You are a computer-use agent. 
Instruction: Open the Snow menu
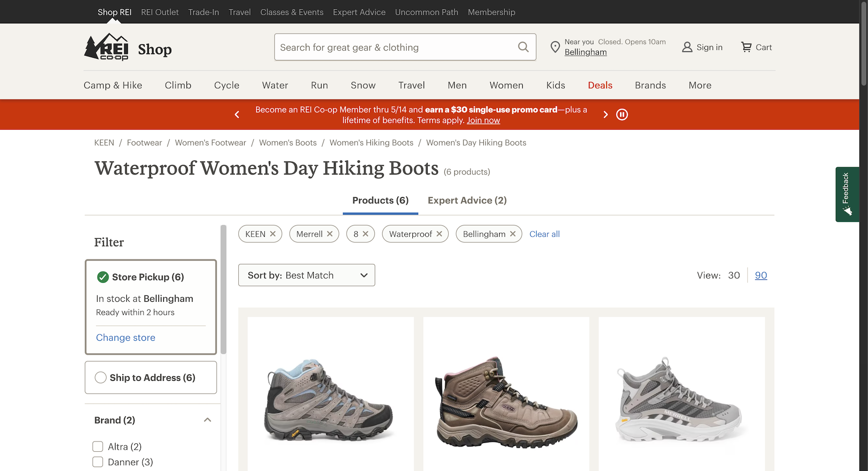click(x=363, y=85)
